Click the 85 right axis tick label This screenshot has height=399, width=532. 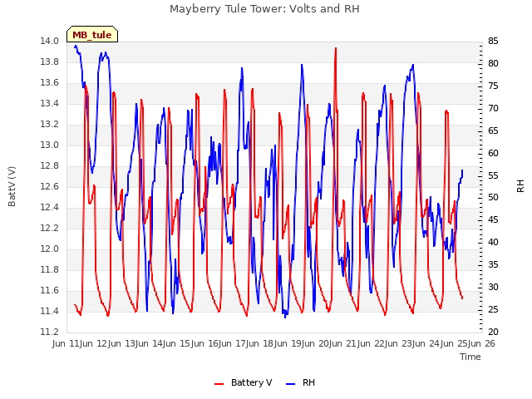click(x=493, y=42)
